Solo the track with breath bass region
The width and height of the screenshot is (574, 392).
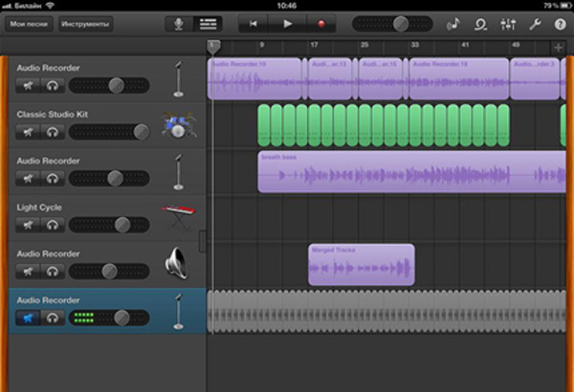(53, 179)
